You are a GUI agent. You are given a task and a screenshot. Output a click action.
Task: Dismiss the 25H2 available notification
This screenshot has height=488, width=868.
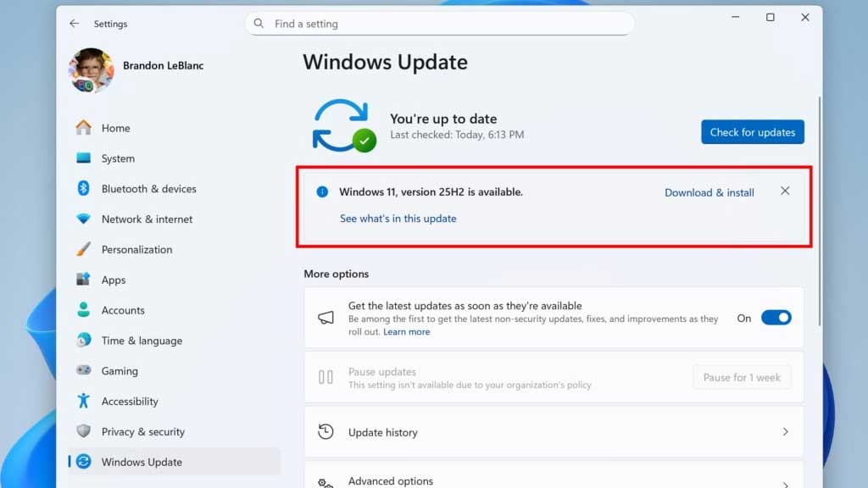[x=785, y=191]
